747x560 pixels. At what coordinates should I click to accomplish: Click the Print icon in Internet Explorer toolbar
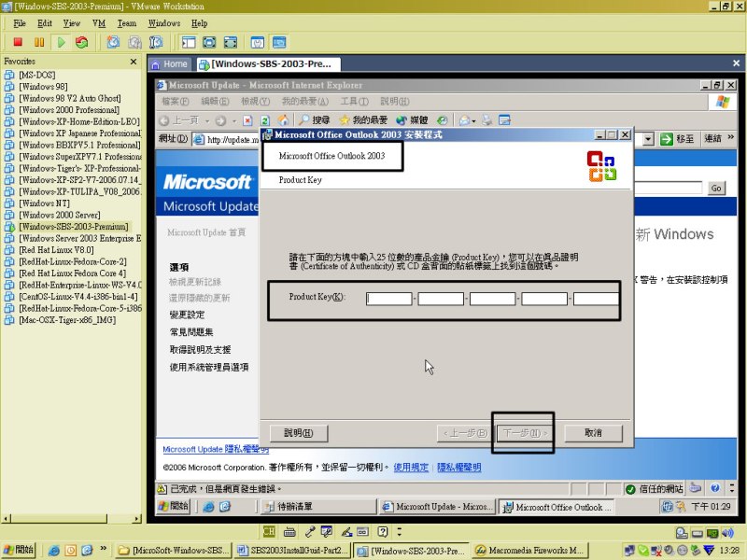click(x=486, y=120)
